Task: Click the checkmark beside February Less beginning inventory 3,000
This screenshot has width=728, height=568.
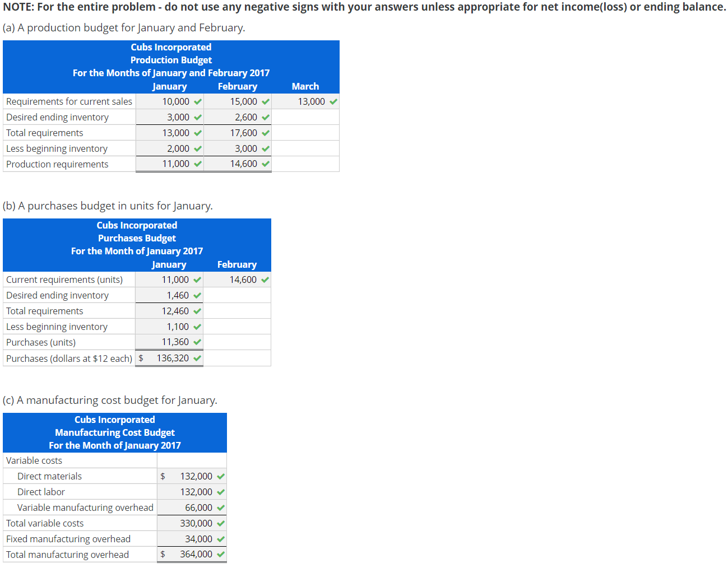Action: pyautogui.click(x=266, y=149)
